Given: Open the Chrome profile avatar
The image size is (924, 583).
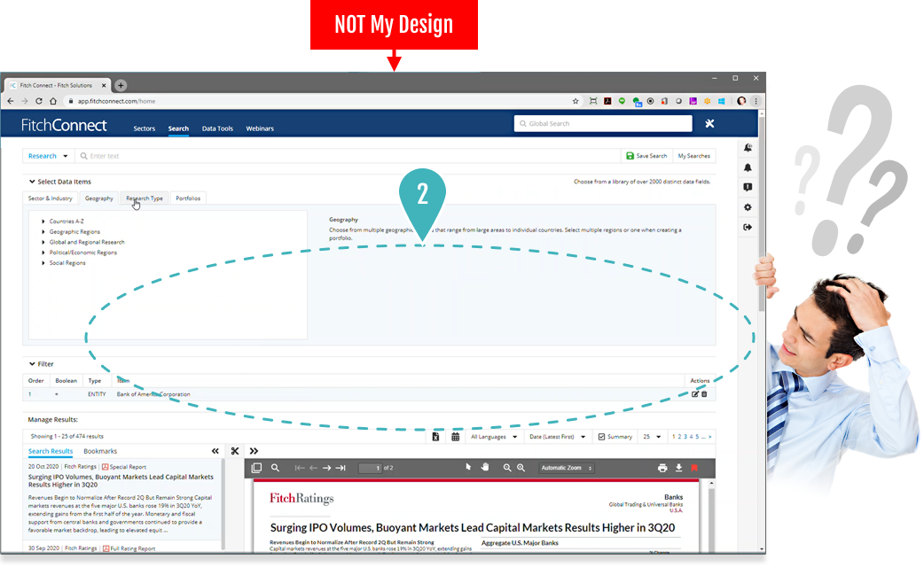Looking at the screenshot, I should point(742,101).
